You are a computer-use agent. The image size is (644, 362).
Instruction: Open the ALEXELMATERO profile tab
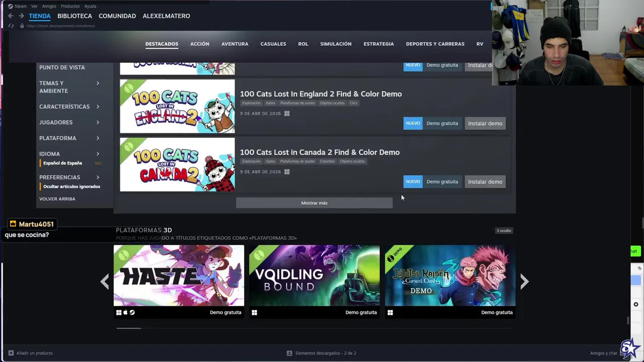point(167,16)
